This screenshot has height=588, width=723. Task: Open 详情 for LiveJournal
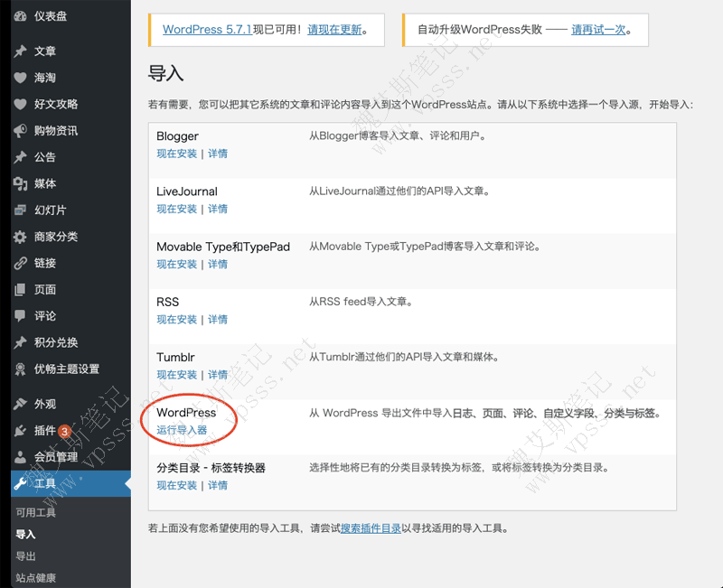point(218,209)
